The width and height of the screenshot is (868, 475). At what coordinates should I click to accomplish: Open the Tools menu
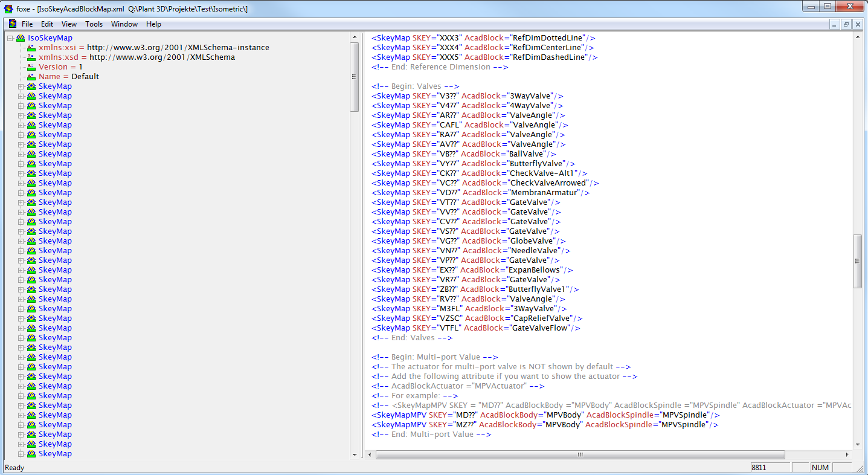94,24
